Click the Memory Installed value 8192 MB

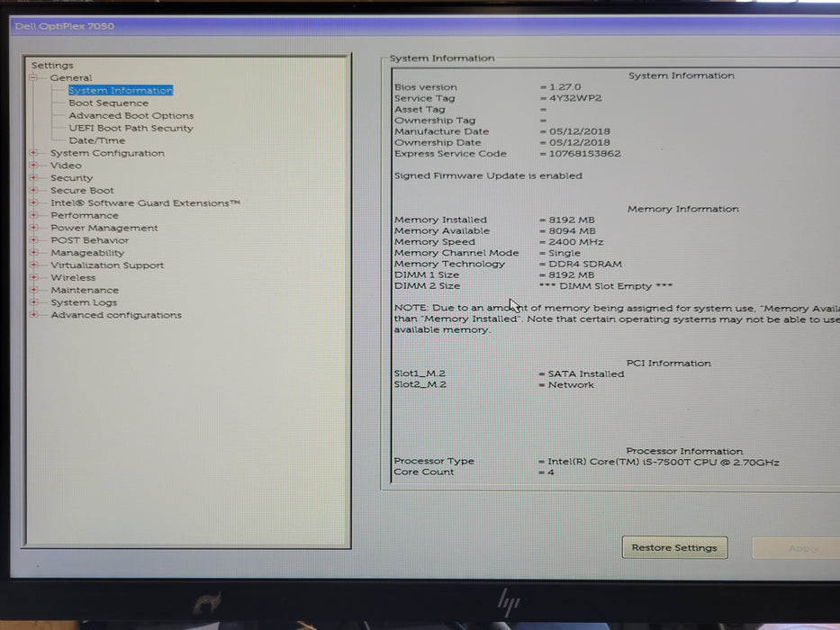pyautogui.click(x=572, y=220)
